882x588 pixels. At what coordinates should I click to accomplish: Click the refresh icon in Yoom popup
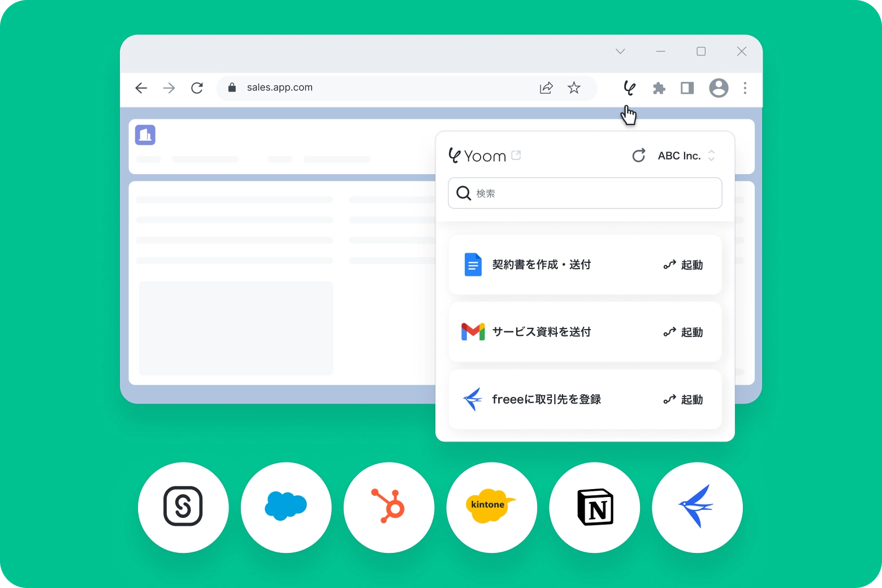click(x=638, y=156)
